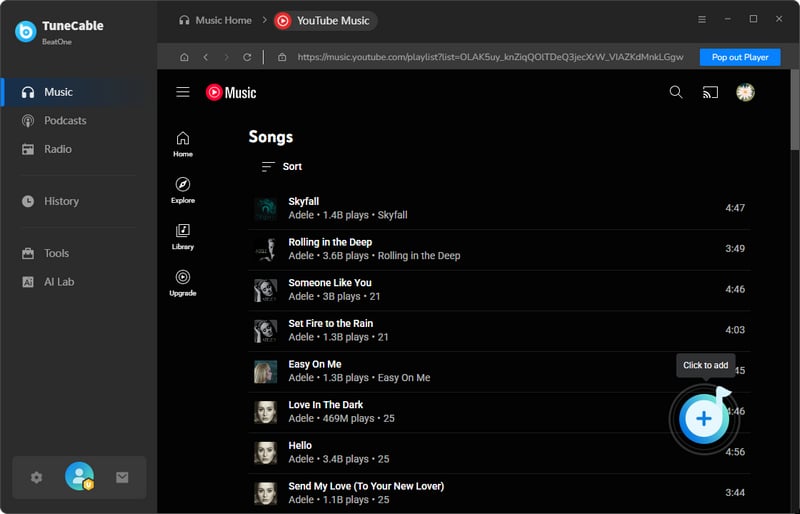The height and width of the screenshot is (514, 800).
Task: Click the Set Fire to the Rain thumbnail
Action: [x=265, y=330]
